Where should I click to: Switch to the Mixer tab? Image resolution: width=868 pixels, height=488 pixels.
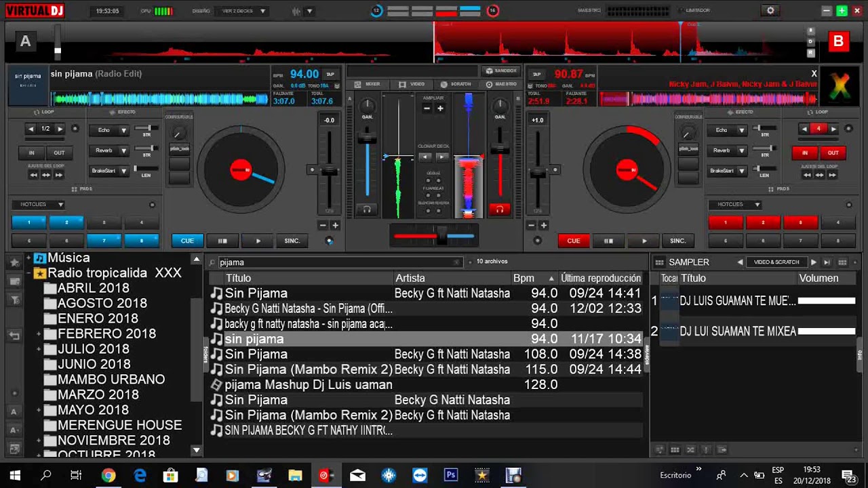pyautogui.click(x=368, y=84)
